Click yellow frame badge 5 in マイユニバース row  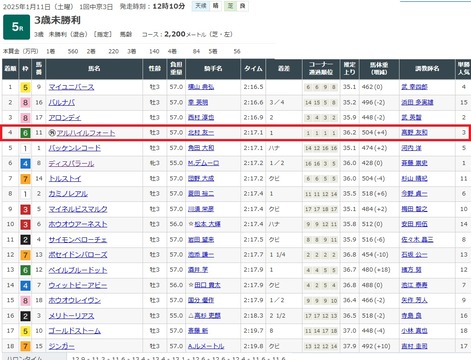(25, 87)
